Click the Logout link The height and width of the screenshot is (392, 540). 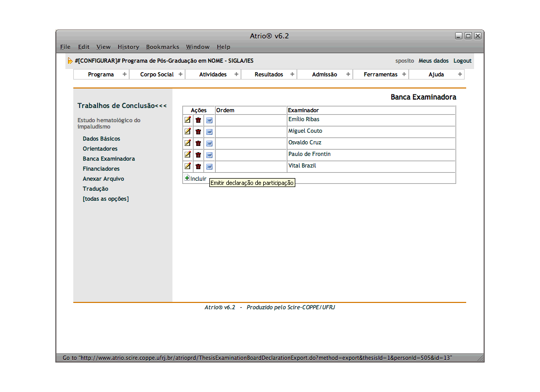pyautogui.click(x=462, y=61)
